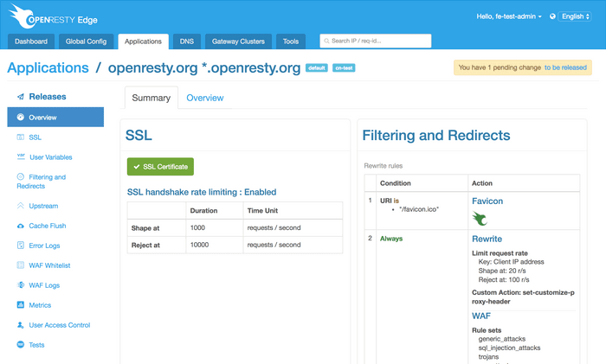
Task: Click the green SSL Certificate button
Action: [160, 167]
